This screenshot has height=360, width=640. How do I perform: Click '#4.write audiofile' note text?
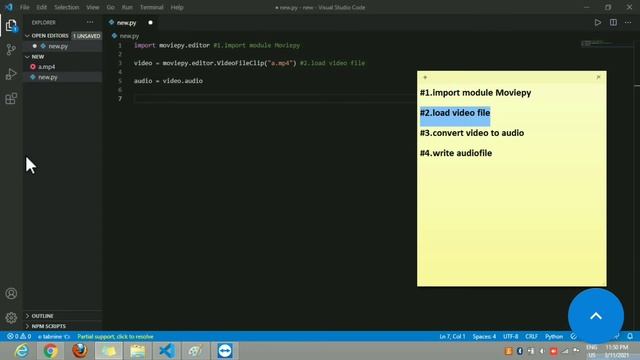pos(456,153)
